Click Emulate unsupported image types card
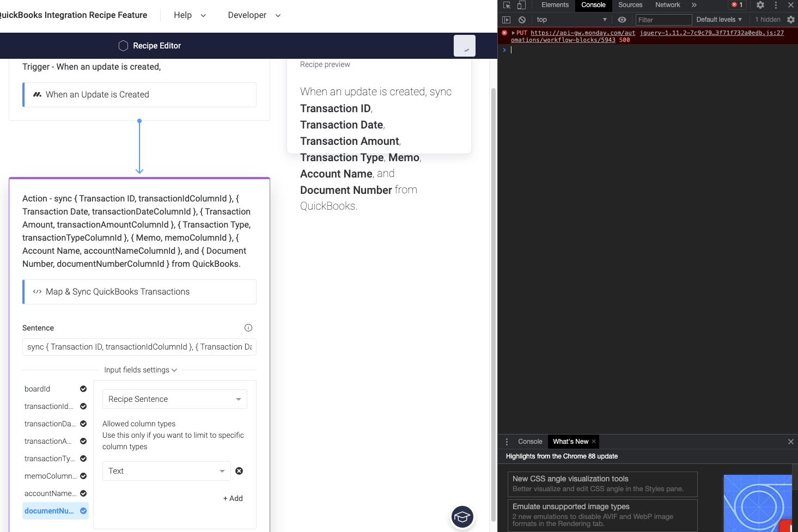The image size is (798, 532). point(602,516)
